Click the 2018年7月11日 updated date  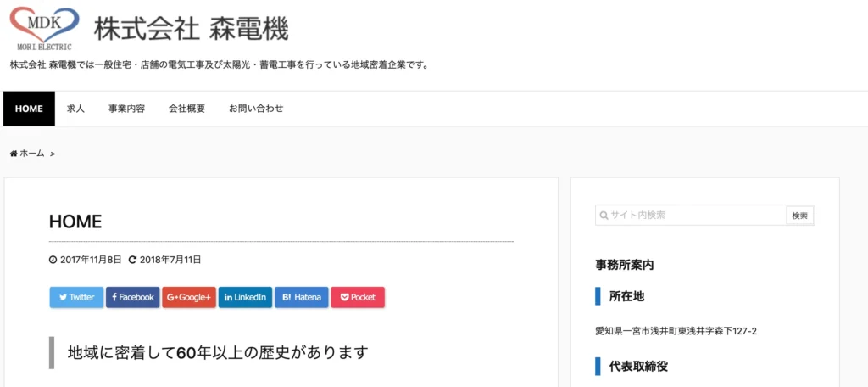click(170, 260)
